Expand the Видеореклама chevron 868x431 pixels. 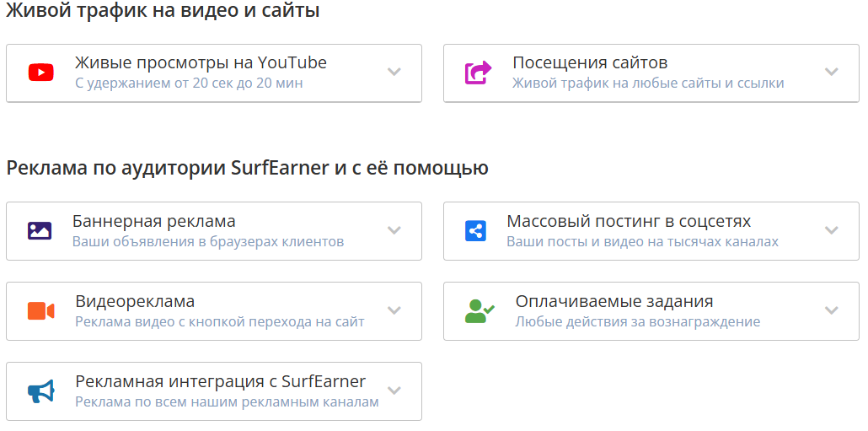(x=394, y=310)
